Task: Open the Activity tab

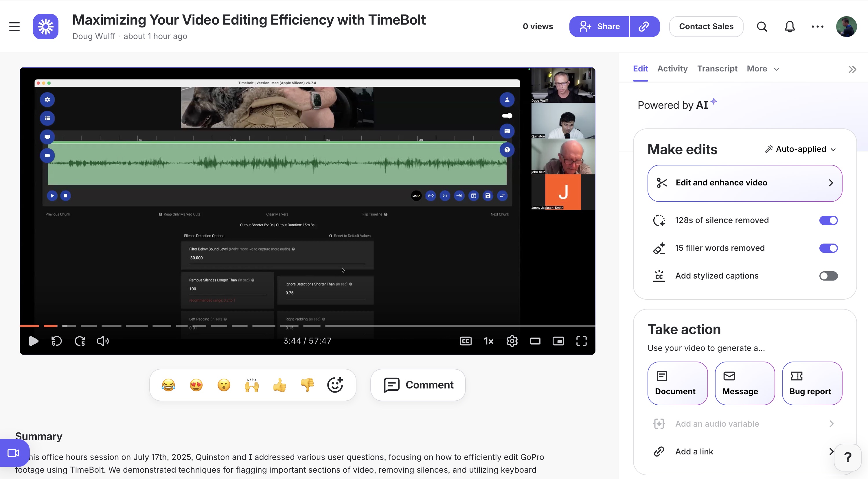Action: 672,69
